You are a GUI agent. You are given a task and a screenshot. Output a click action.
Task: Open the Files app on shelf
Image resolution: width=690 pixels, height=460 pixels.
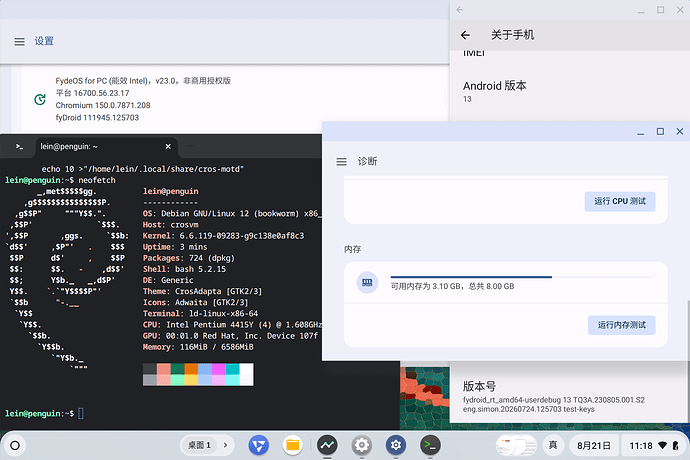pyautogui.click(x=293, y=445)
